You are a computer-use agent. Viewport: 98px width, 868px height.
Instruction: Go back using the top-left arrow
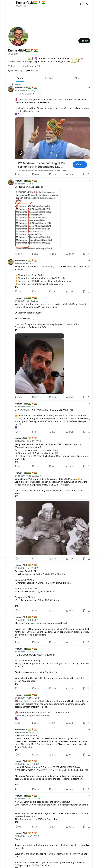[x=9, y=4]
